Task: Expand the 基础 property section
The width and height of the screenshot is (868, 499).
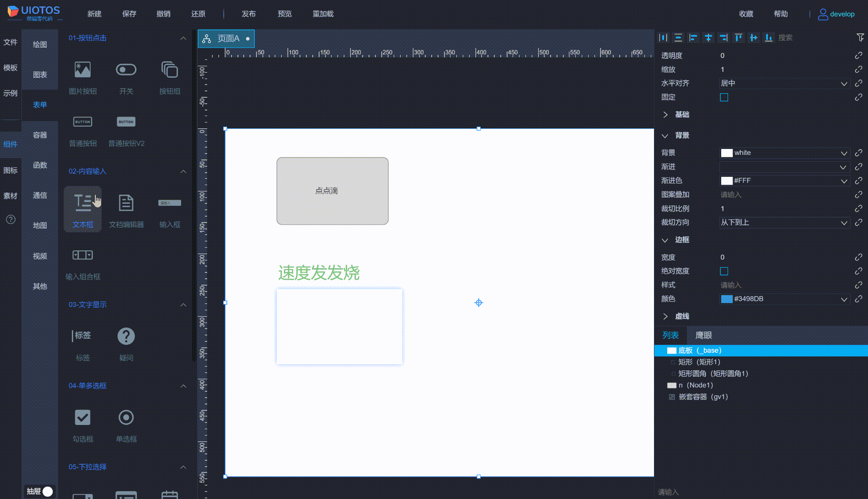Action: (681, 115)
